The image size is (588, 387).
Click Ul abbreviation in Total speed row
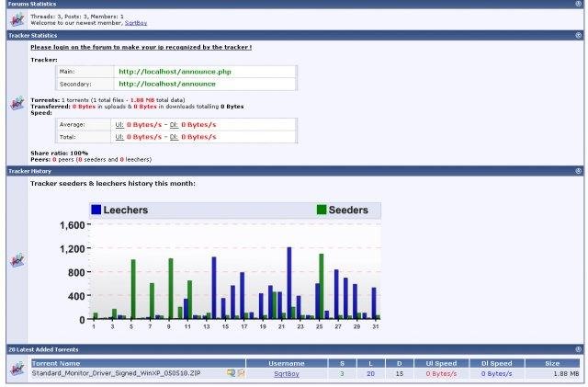point(119,137)
